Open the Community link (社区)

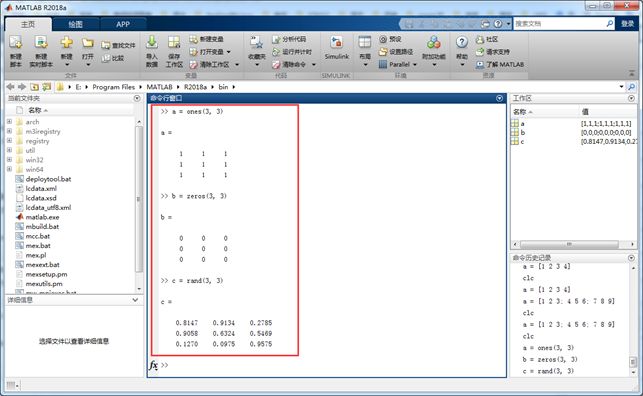click(x=487, y=39)
